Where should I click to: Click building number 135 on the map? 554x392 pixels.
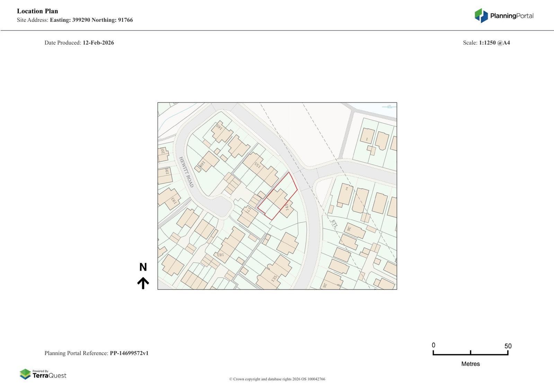(274, 278)
